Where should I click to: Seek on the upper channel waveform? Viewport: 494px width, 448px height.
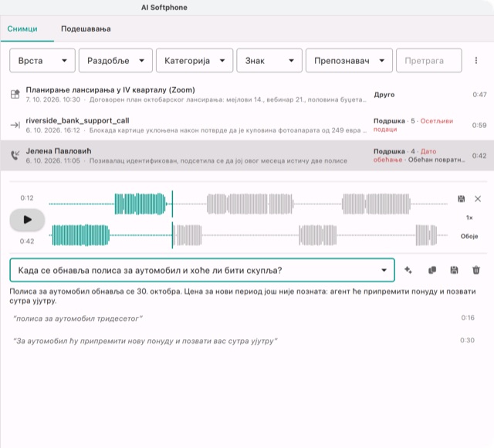248,204
